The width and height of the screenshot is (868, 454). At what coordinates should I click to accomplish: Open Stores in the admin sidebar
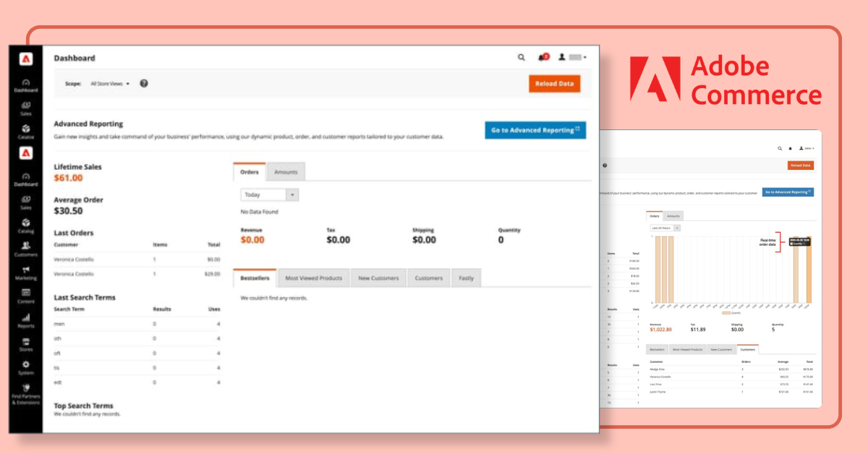point(25,343)
